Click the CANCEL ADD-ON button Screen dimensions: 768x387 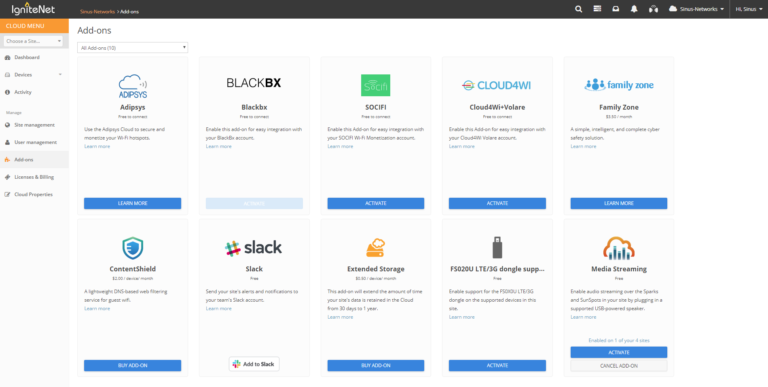click(x=619, y=366)
